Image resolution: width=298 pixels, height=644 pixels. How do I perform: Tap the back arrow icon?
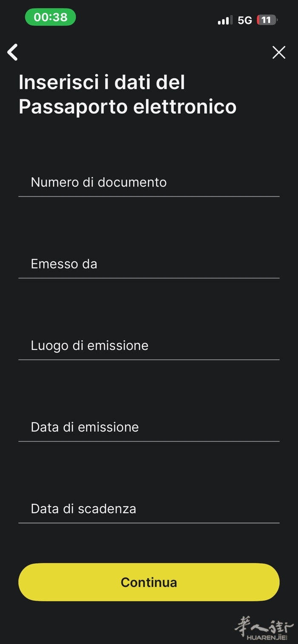coord(13,52)
